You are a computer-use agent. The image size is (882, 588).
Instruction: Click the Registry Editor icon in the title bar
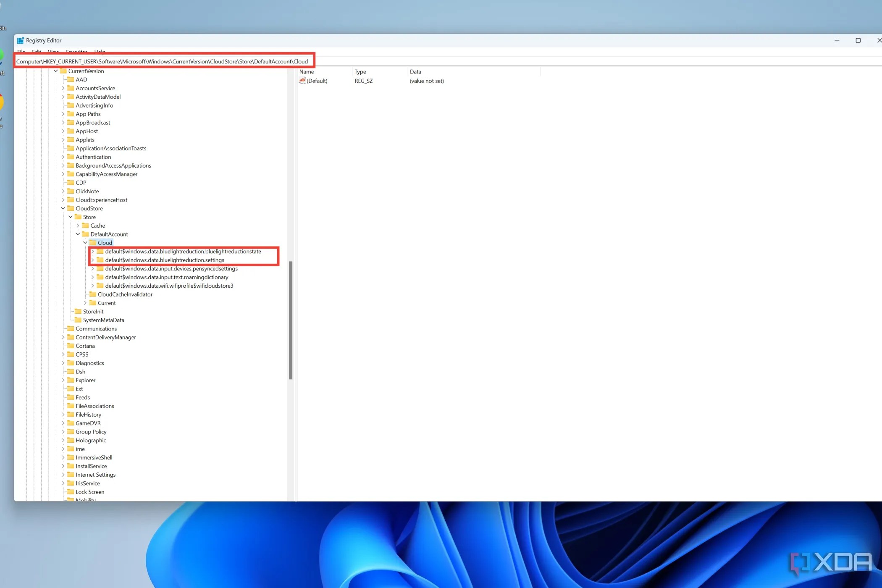(x=21, y=40)
